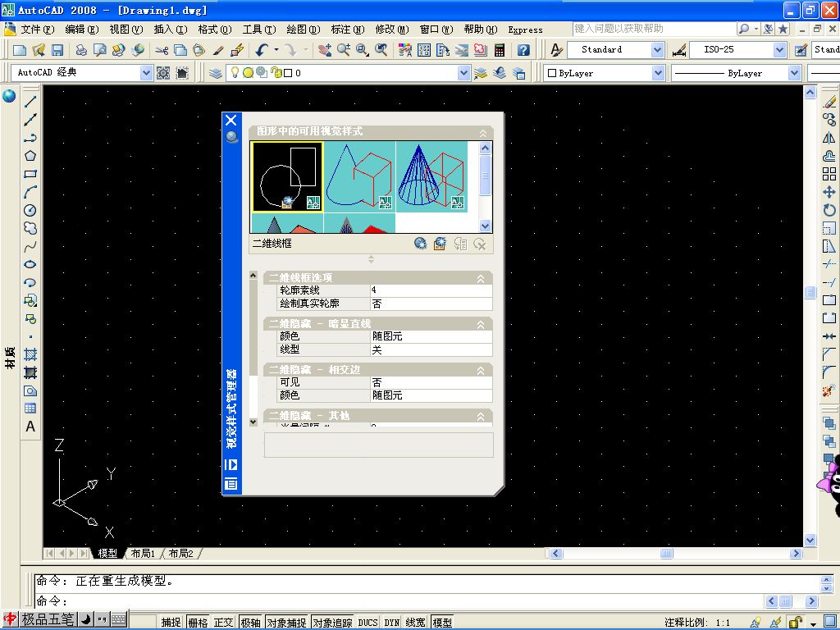Click the Express menu
This screenshot has width=840, height=630.
[525, 30]
